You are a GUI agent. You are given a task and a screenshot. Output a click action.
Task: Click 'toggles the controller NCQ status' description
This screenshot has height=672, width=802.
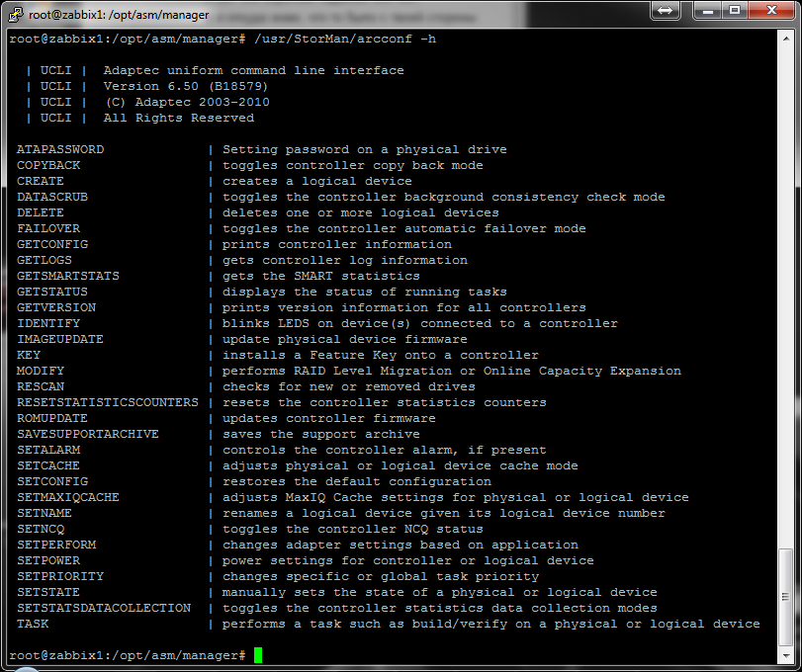353,530
